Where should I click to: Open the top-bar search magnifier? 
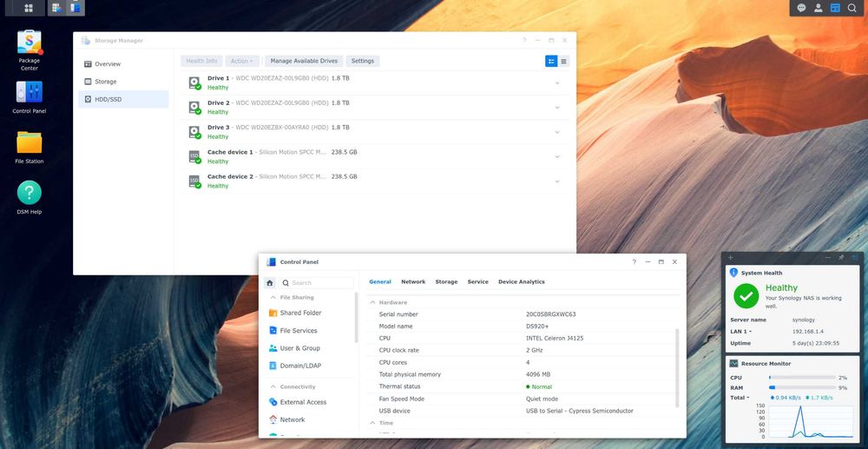(852, 8)
